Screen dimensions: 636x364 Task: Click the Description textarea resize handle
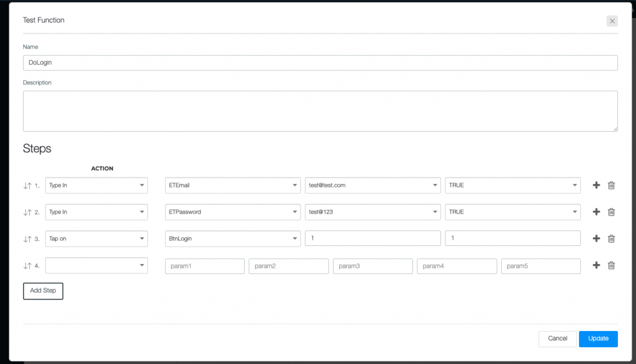click(x=615, y=129)
